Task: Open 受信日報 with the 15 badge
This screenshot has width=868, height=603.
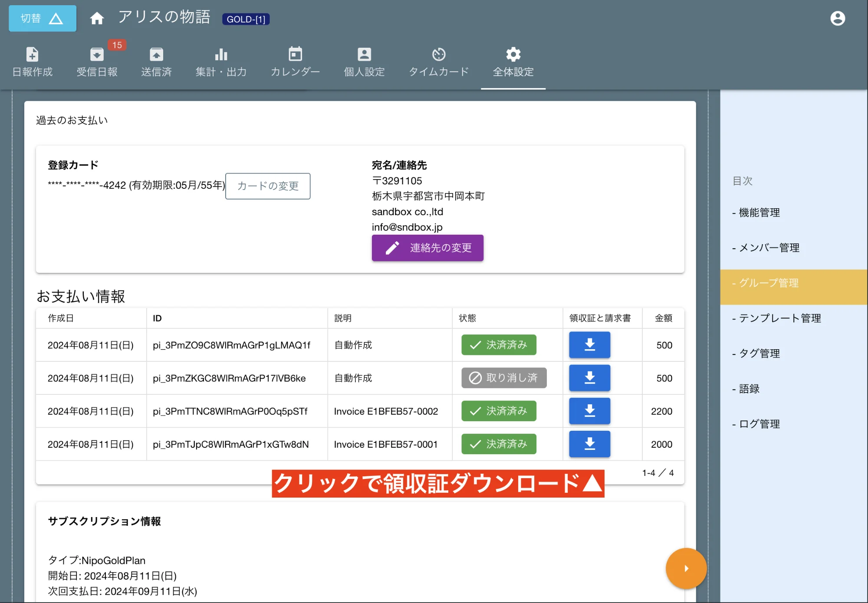Action: 97,61
